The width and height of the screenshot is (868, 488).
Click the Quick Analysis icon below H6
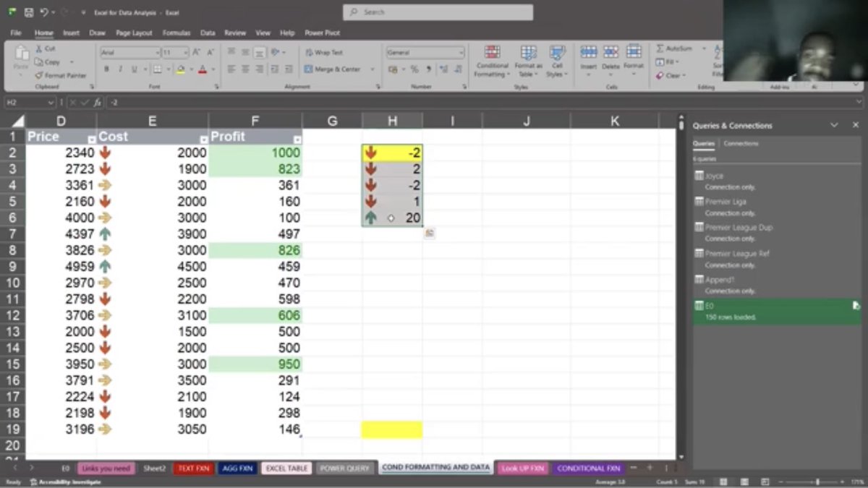coord(429,233)
